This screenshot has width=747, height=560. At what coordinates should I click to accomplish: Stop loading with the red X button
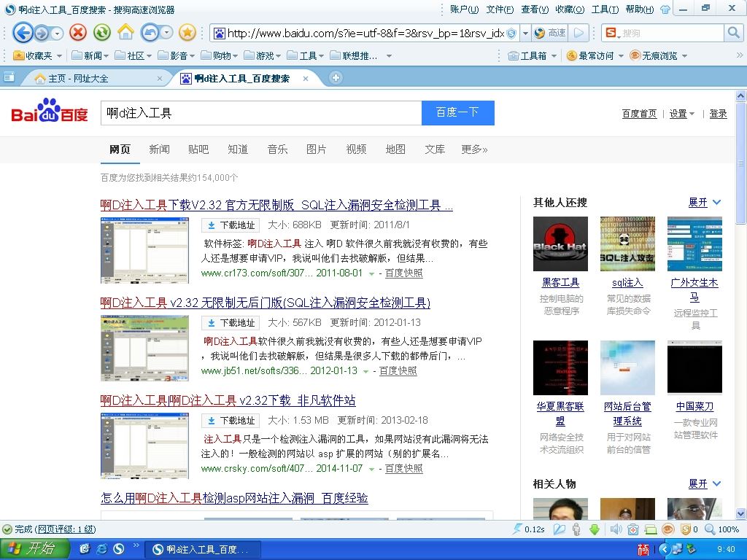(78, 32)
